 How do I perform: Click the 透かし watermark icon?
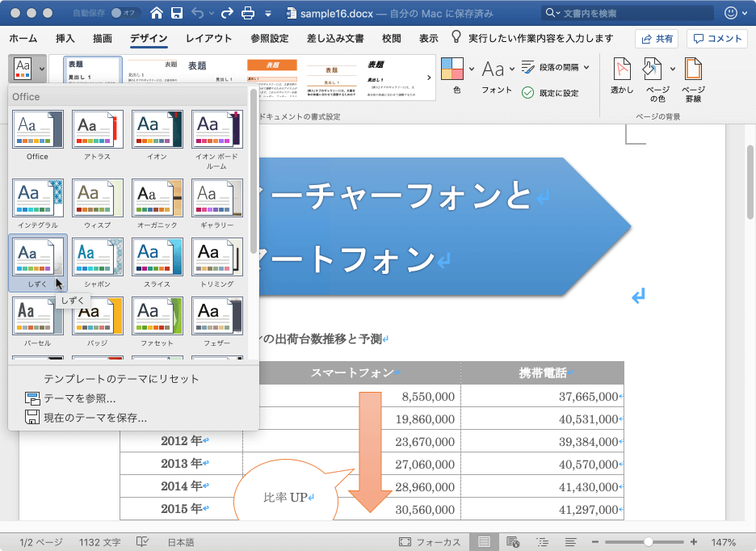point(622,69)
